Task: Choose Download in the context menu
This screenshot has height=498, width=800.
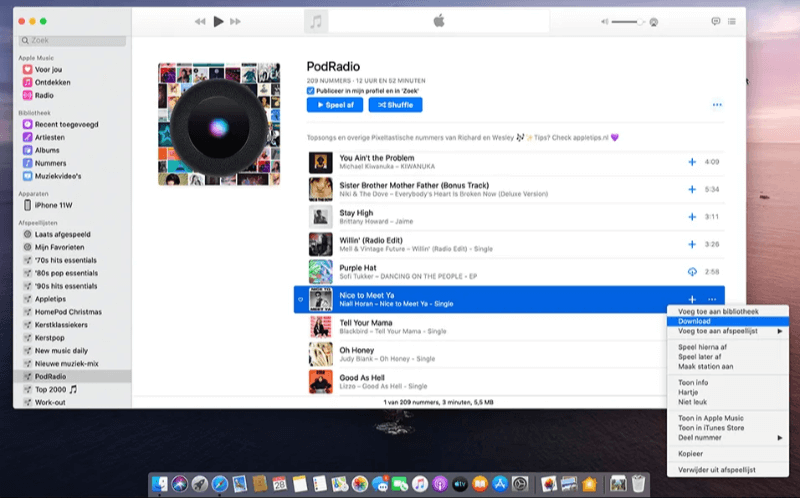Action: [694, 321]
